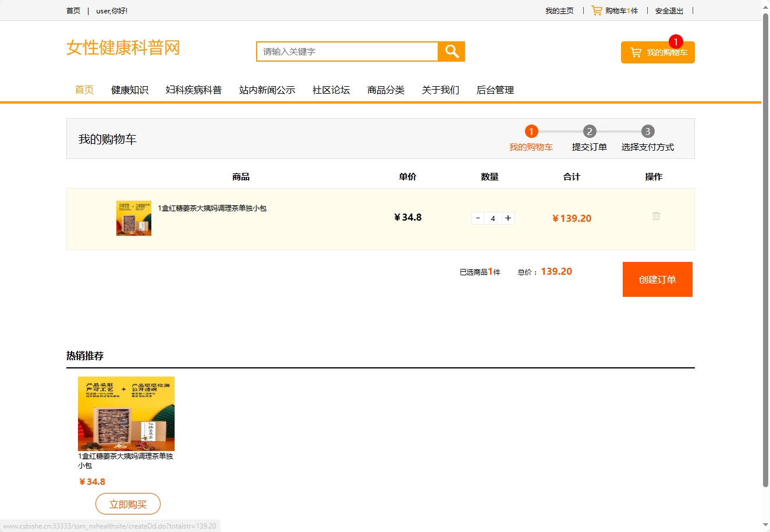Click the orange magnifier search icon
The image size is (770, 532).
[x=451, y=51]
